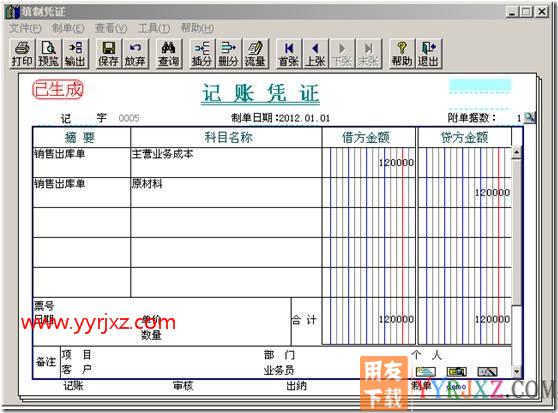The width and height of the screenshot is (558, 413).
Task: Click the empty third summary row cell
Action: (x=81, y=222)
